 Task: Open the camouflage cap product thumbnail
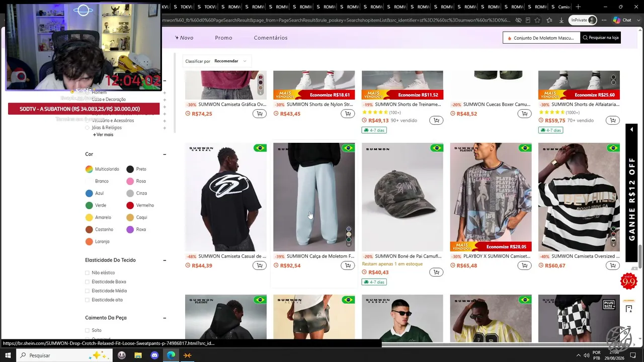tap(403, 197)
